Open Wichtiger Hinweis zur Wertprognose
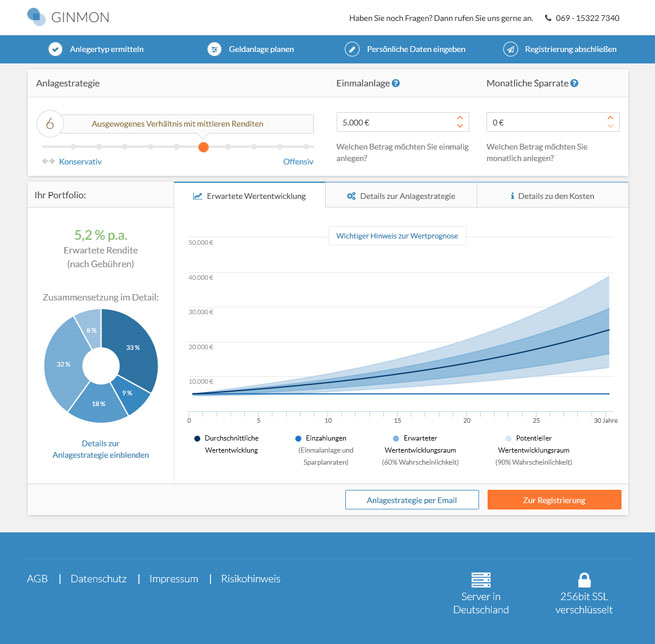 coord(397,236)
